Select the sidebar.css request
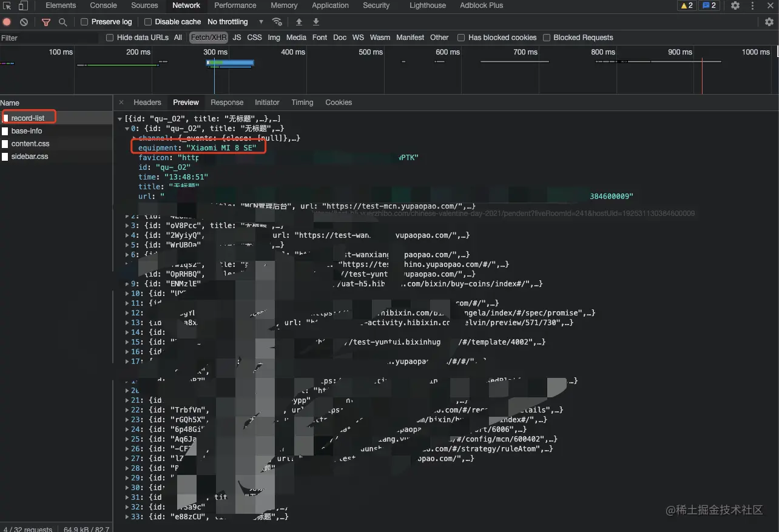 click(x=56, y=157)
